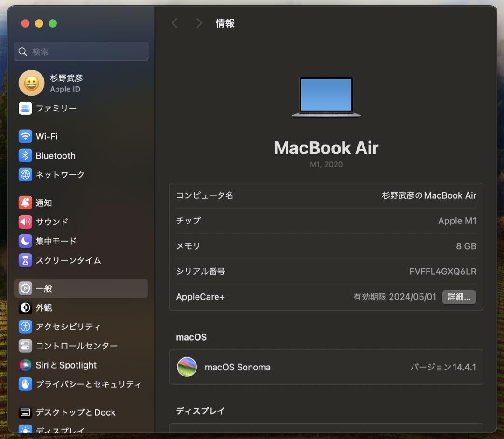The width and height of the screenshot is (504, 439).
Task: Select the Wi-Fi icon in sidebar
Action: coord(25,136)
